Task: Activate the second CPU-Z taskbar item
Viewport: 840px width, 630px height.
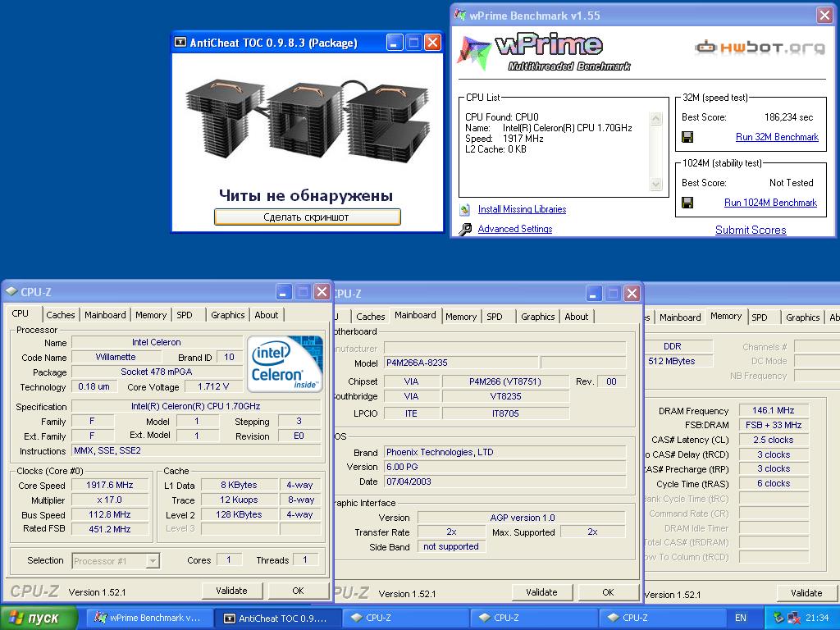Action: click(x=533, y=618)
